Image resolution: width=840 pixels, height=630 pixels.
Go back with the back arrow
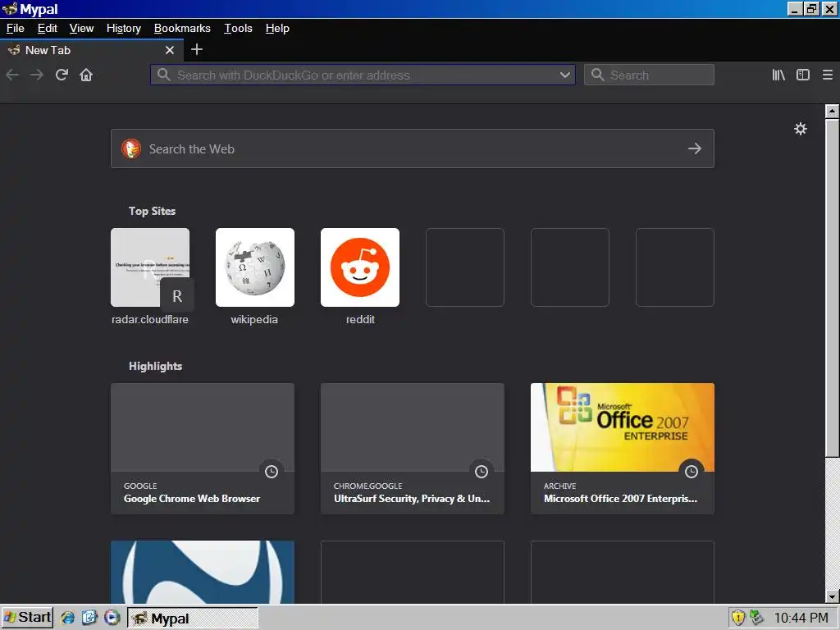coord(12,75)
